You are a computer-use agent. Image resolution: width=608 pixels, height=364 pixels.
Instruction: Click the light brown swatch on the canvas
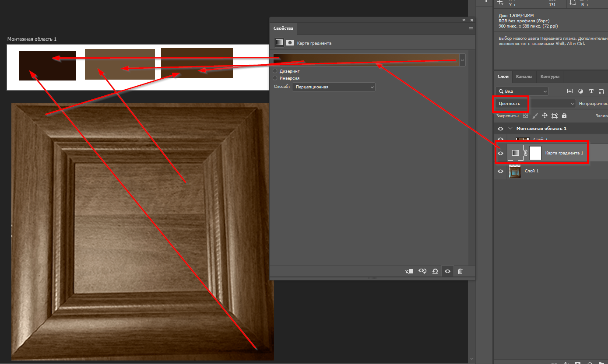[x=120, y=64]
